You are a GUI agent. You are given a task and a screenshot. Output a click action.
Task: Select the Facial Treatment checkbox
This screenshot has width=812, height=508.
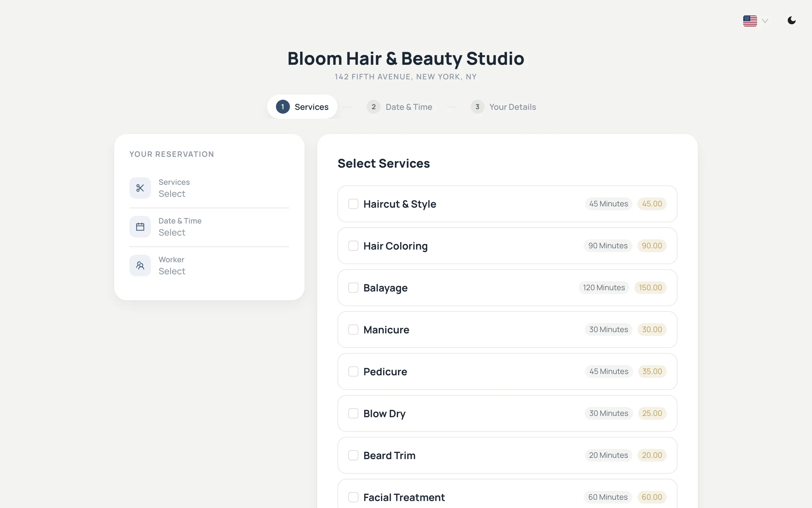(x=353, y=497)
